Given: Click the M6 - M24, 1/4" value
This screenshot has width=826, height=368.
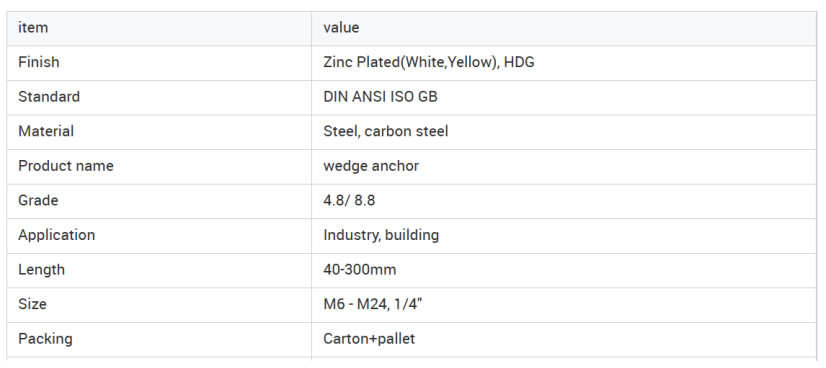Looking at the screenshot, I should 372,304.
